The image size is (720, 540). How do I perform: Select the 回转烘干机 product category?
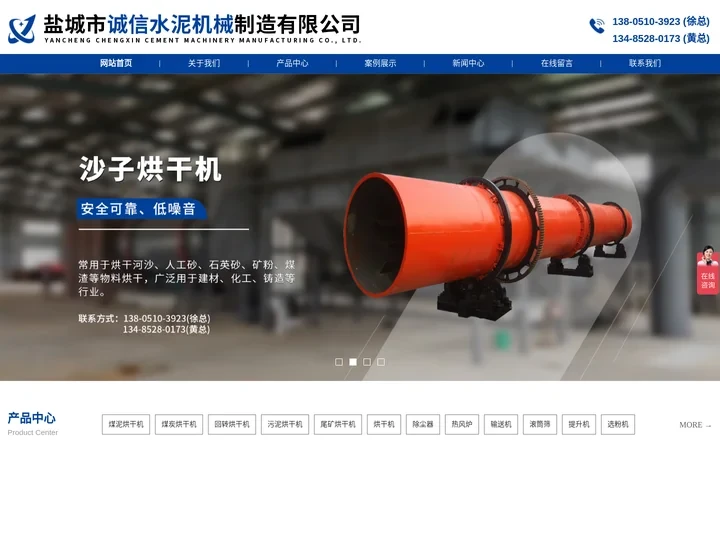[232, 424]
